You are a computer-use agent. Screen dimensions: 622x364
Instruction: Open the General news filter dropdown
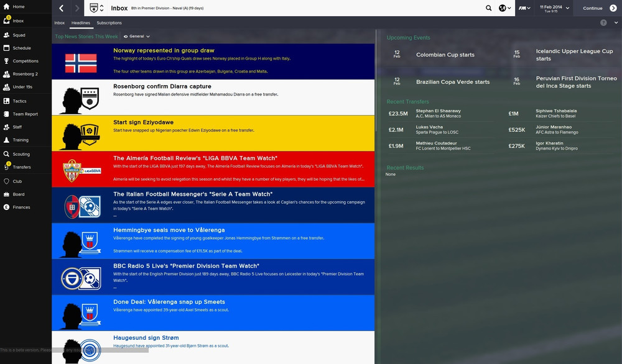point(137,37)
